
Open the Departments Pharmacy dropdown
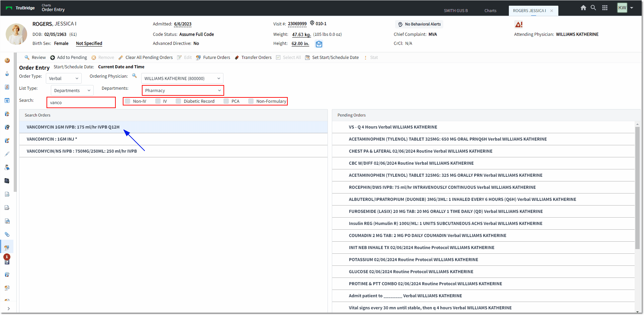point(183,90)
